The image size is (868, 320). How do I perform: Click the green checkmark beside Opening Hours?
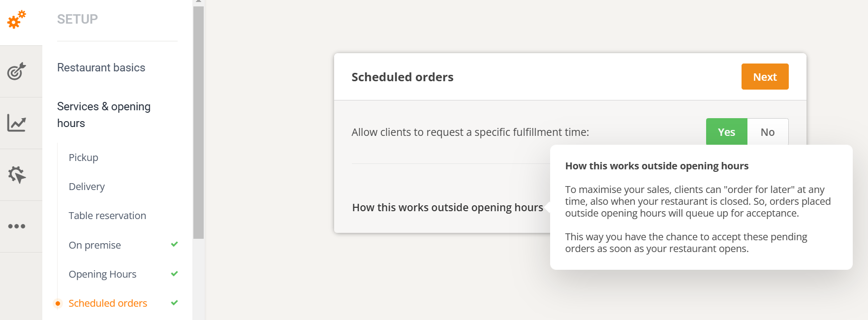174,274
